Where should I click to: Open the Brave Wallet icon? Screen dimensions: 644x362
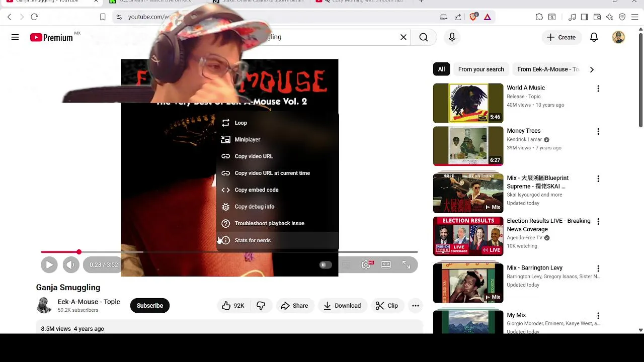click(597, 17)
